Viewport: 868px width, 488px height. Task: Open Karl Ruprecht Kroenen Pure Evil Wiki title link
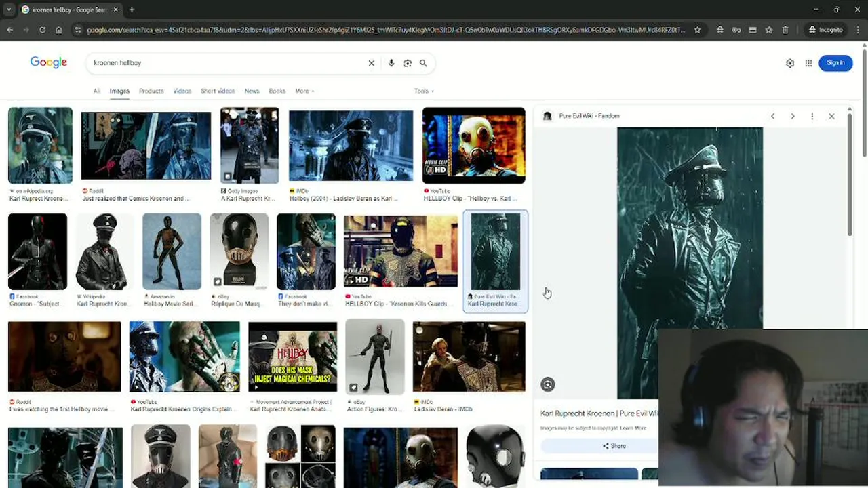click(x=599, y=413)
